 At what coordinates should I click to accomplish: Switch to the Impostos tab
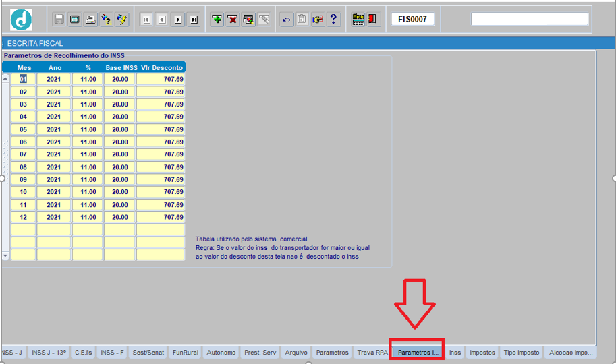[x=482, y=353]
